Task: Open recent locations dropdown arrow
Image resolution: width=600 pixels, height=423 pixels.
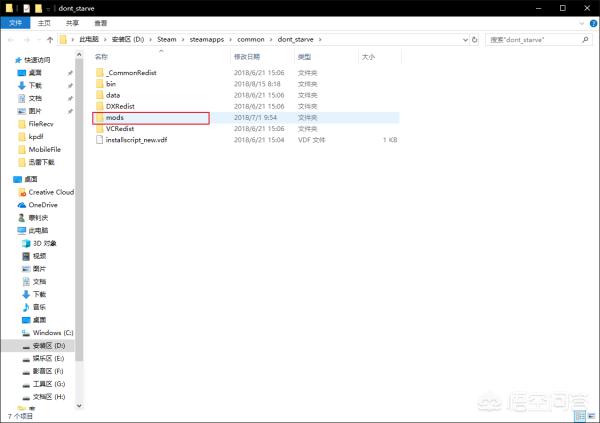Action: click(36, 40)
